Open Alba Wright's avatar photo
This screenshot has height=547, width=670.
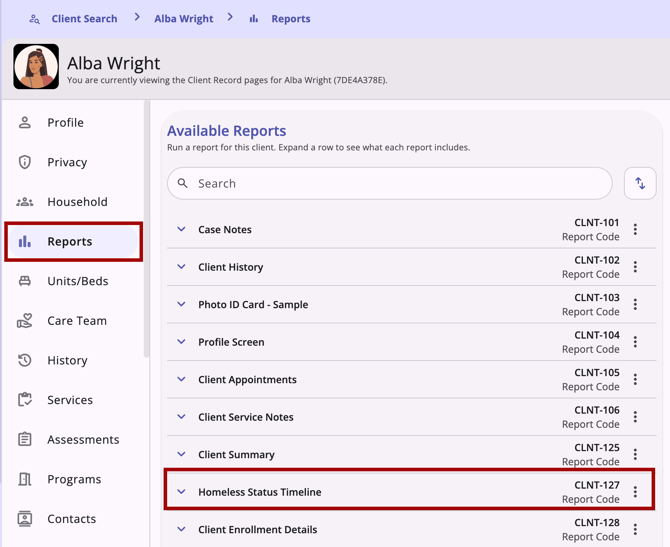coord(36,66)
